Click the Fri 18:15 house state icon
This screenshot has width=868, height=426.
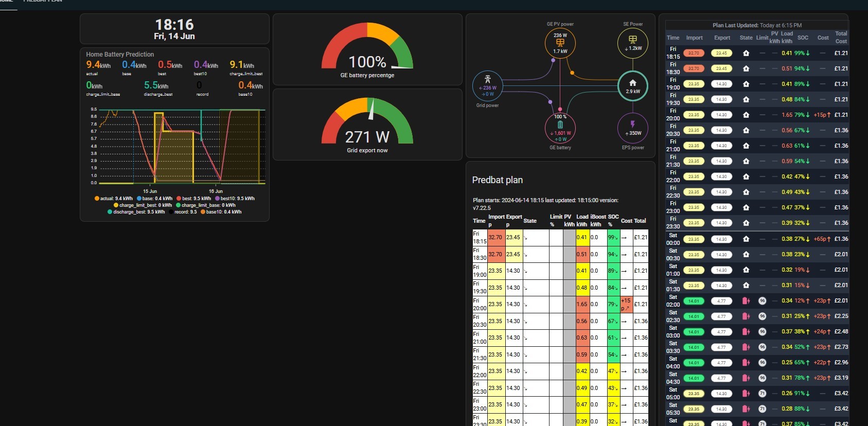[746, 53]
